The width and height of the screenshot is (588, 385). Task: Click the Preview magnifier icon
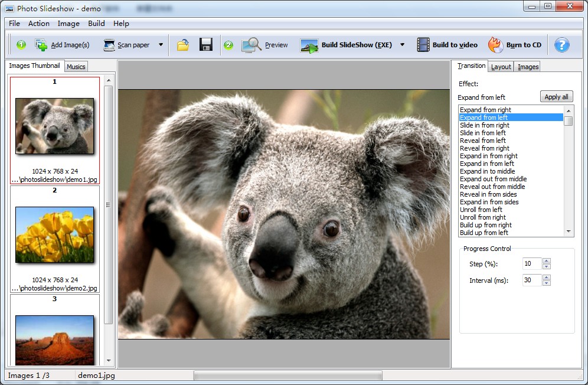coord(251,45)
